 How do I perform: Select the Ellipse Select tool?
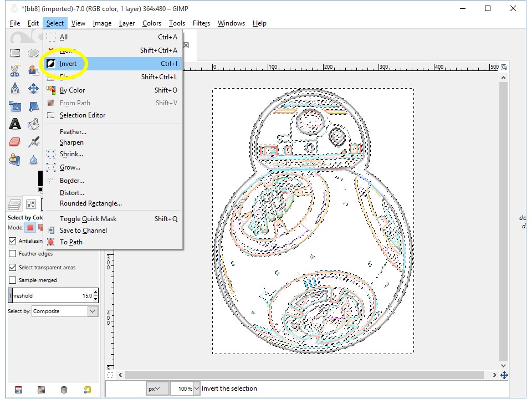point(33,53)
